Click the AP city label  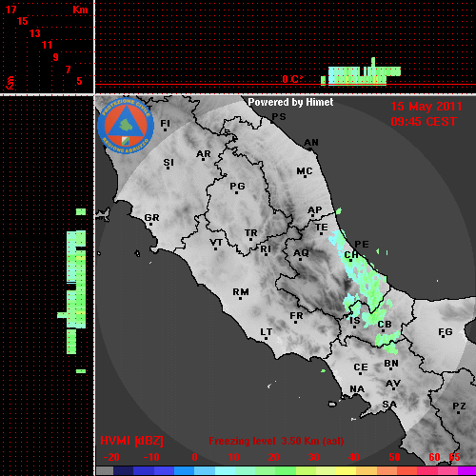click(x=315, y=210)
